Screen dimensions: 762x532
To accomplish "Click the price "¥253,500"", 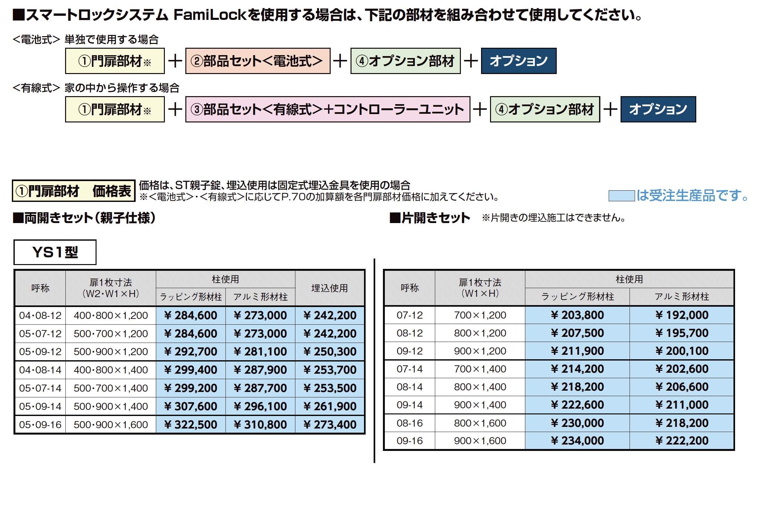I will click(330, 388).
